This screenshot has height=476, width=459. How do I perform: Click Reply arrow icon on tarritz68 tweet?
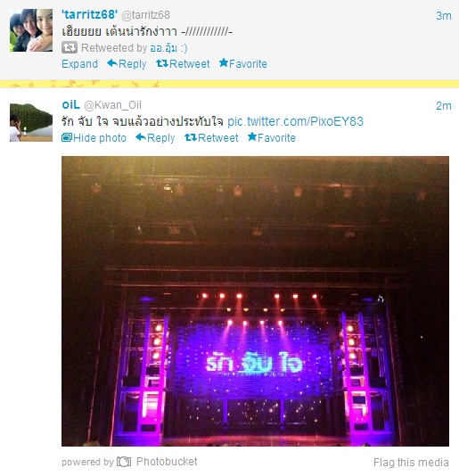tap(112, 63)
